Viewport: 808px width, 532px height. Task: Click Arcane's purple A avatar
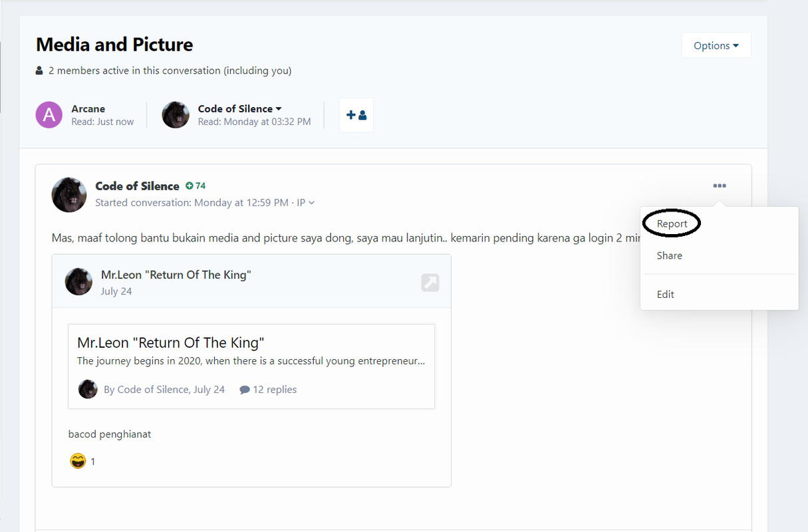(49, 115)
